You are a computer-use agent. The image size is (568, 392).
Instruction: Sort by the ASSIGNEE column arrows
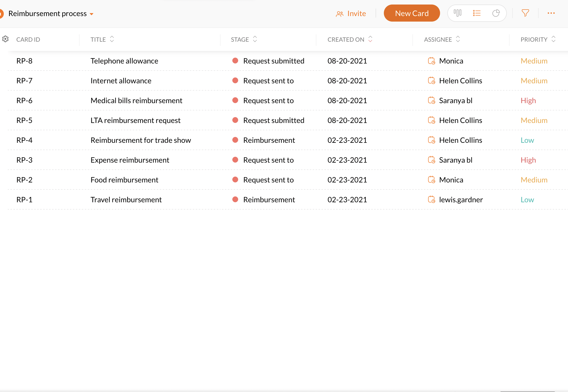(458, 39)
